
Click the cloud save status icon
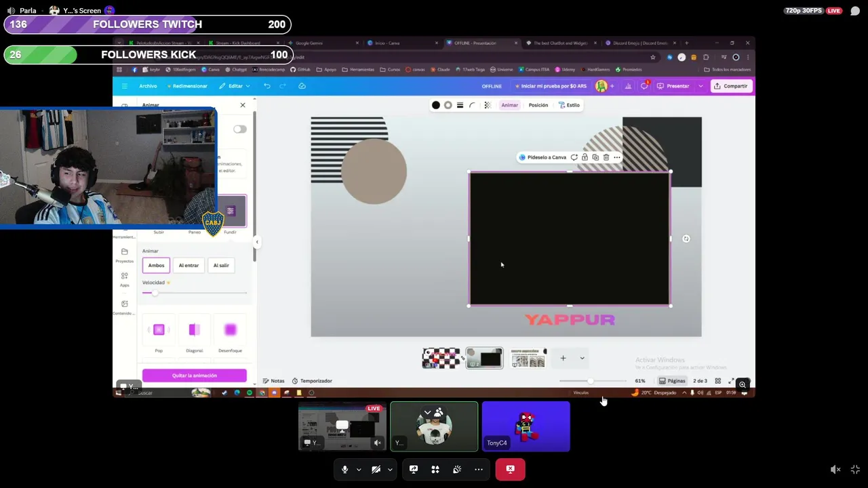pos(302,86)
